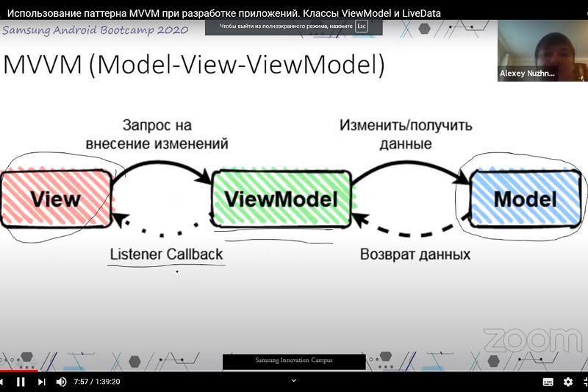Select the Alexey Nuzhn... speaker thumbnail
The height and width of the screenshot is (392, 588).
(x=542, y=50)
